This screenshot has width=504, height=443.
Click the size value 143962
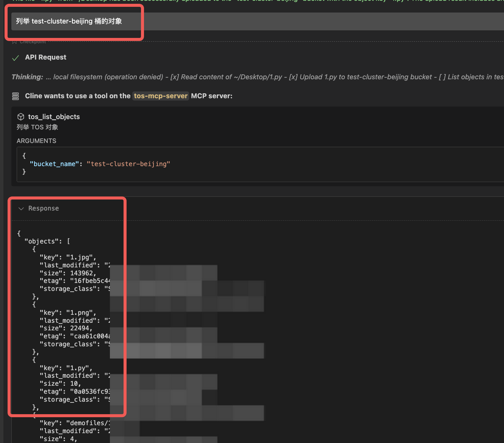(83, 273)
